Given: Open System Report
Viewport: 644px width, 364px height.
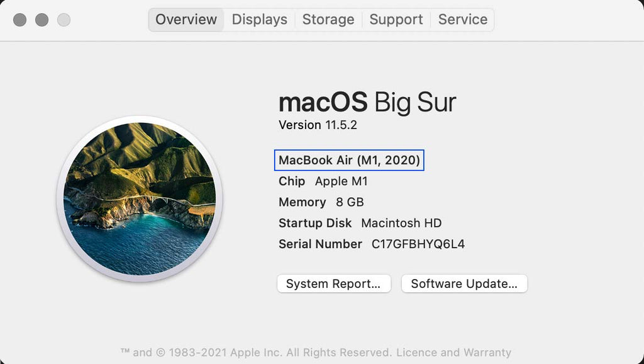Looking at the screenshot, I should coord(333,283).
